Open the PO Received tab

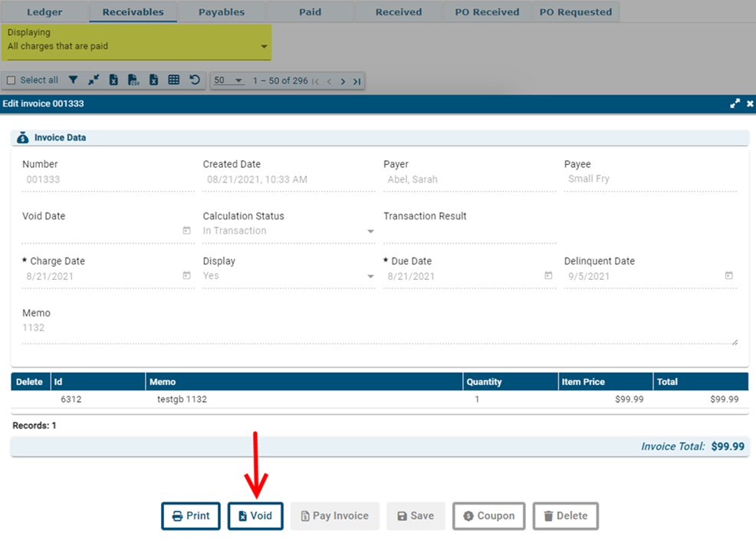click(487, 12)
